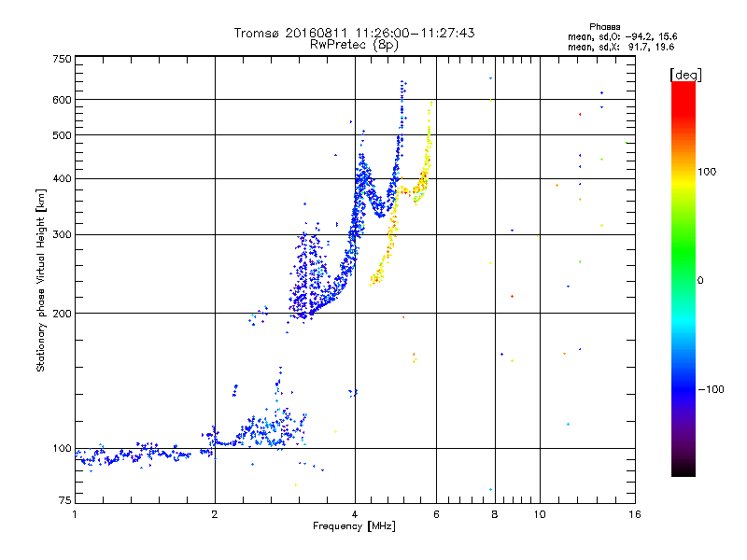Click the x-axis tick label '6'

436,514
